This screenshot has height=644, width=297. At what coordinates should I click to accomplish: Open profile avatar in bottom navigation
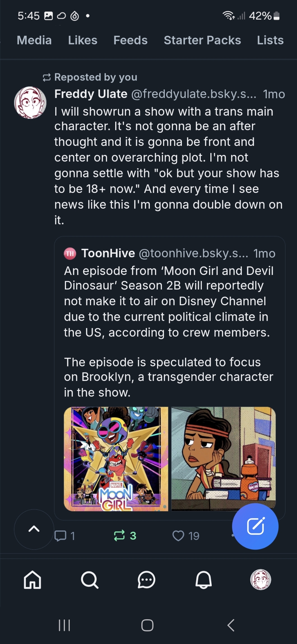tap(261, 580)
